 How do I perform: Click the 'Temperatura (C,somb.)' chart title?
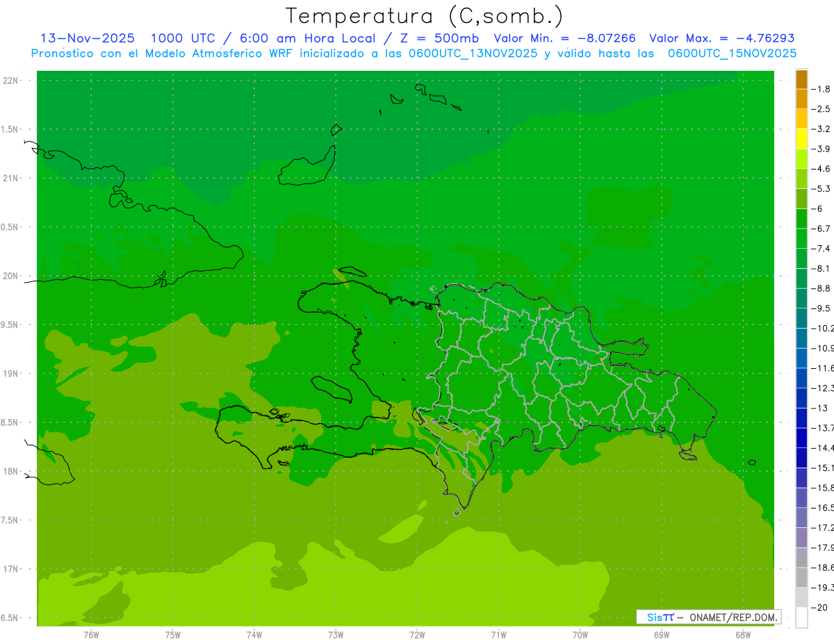coord(425,16)
